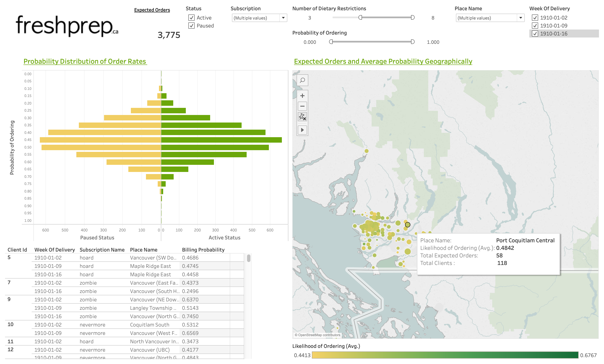Click Probability Distribution of Order Rates title

coord(85,61)
